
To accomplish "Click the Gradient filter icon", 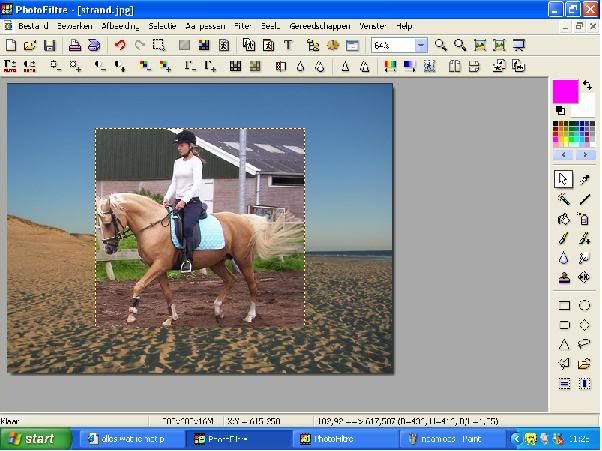I will tap(409, 66).
